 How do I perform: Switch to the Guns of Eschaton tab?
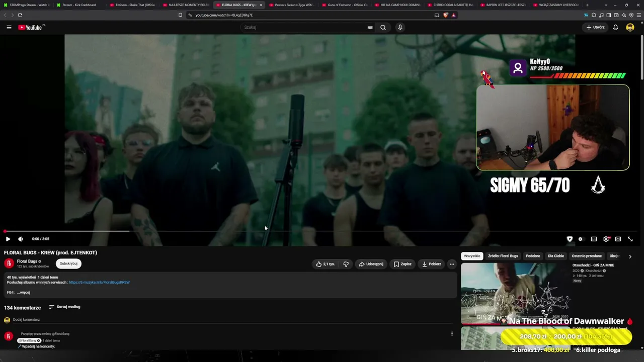[x=345, y=5]
